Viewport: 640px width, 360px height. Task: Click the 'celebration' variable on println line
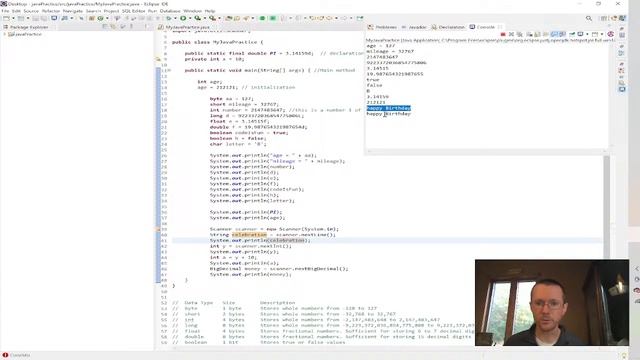click(x=287, y=240)
